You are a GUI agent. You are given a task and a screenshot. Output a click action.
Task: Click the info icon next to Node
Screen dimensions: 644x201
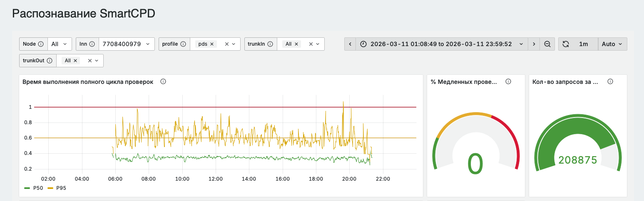click(x=41, y=44)
